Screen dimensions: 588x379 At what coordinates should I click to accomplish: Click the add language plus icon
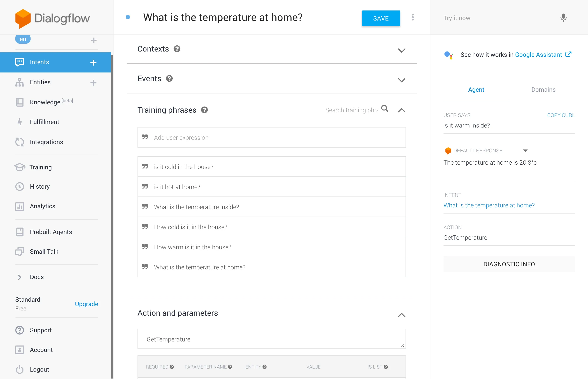coord(94,40)
